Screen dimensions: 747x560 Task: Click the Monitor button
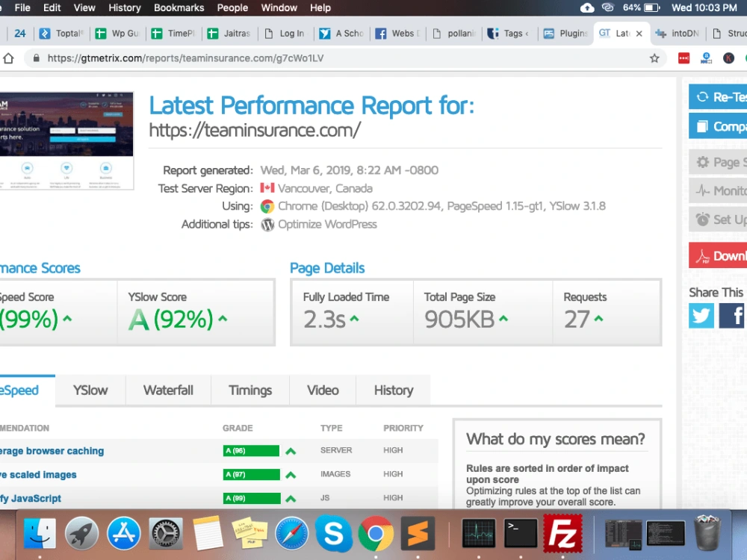tap(718, 191)
